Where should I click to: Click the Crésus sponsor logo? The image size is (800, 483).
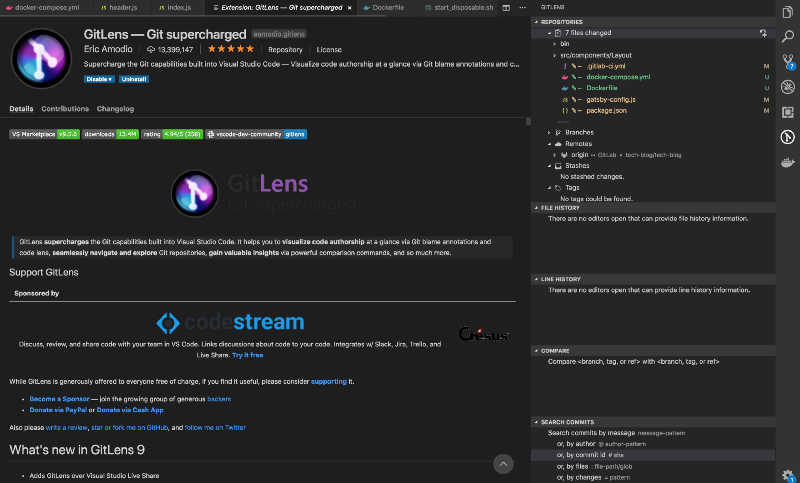(x=483, y=334)
